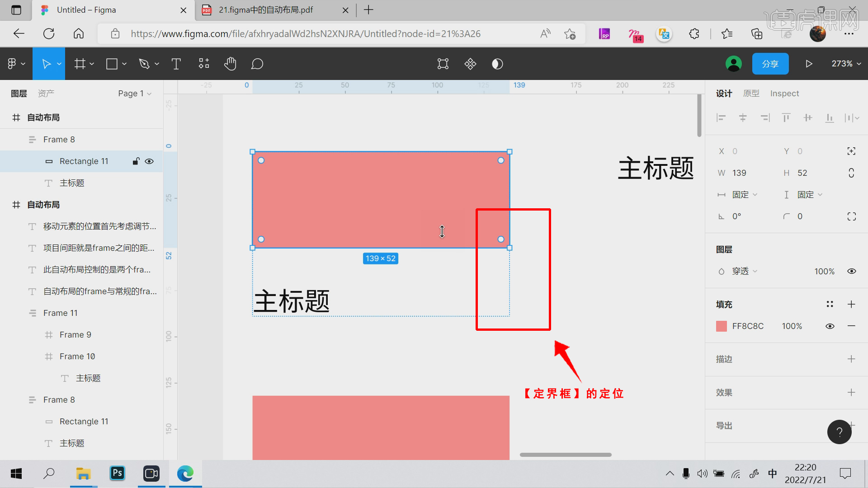Viewport: 868px width, 488px height.
Task: Open the 21.figma中的自动布局 PDF tab
Action: coord(267,9)
